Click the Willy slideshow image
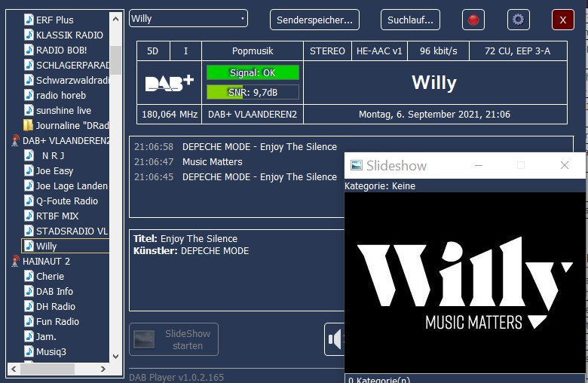This screenshot has width=588, height=383. [x=465, y=282]
